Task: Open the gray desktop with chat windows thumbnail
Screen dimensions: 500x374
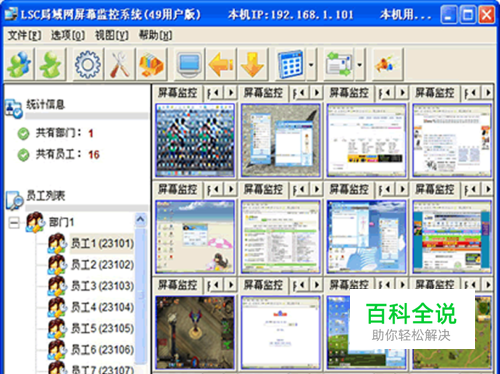Action: 281,140
